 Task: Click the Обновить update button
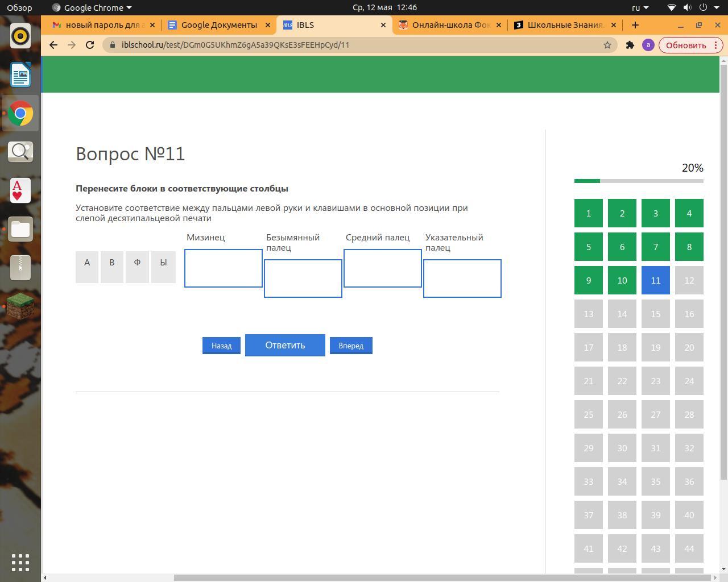(x=690, y=45)
